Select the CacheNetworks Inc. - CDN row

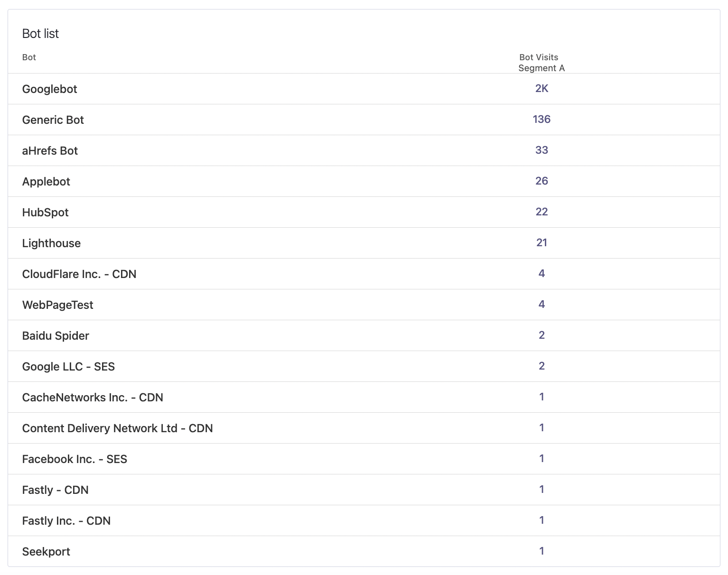point(93,397)
